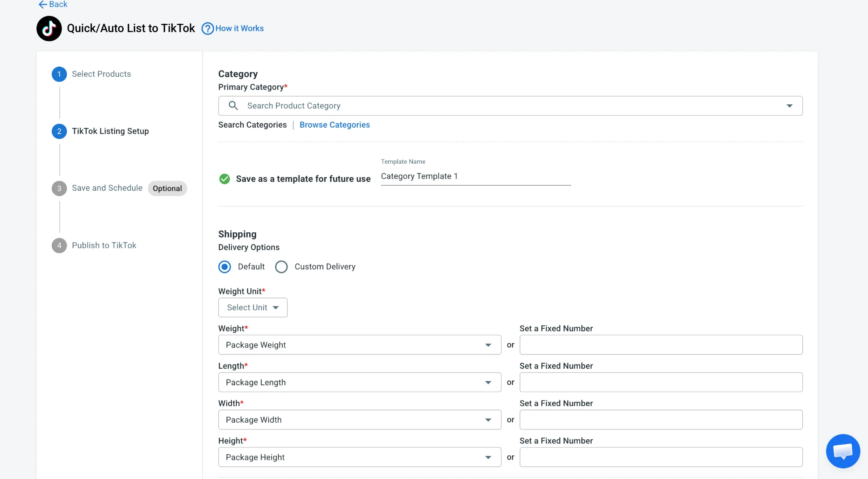Click the fixed number field for Height
Viewport: 868px width, 479px height.
pyautogui.click(x=661, y=457)
